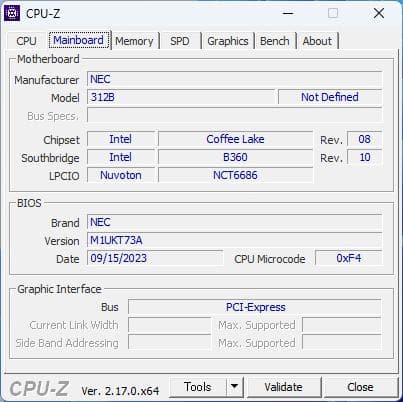403x402 pixels.
Task: Click the CPU Microcode label
Action: [270, 259]
